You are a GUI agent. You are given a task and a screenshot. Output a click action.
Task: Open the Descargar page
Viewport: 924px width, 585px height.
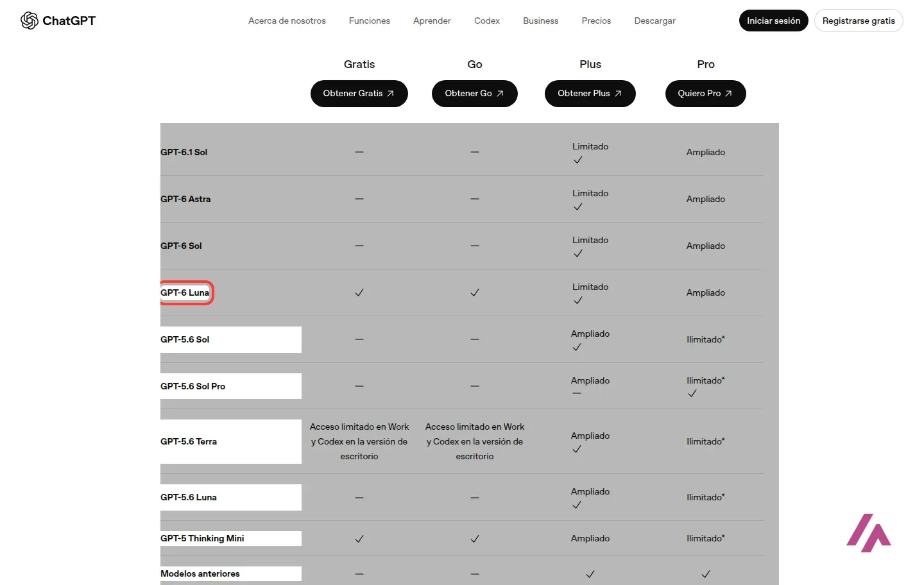pyautogui.click(x=655, y=21)
